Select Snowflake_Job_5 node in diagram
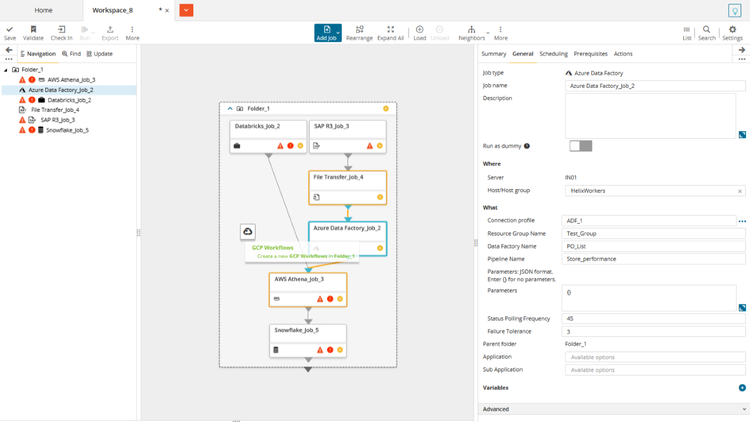The width and height of the screenshot is (750, 422). pyautogui.click(x=308, y=341)
